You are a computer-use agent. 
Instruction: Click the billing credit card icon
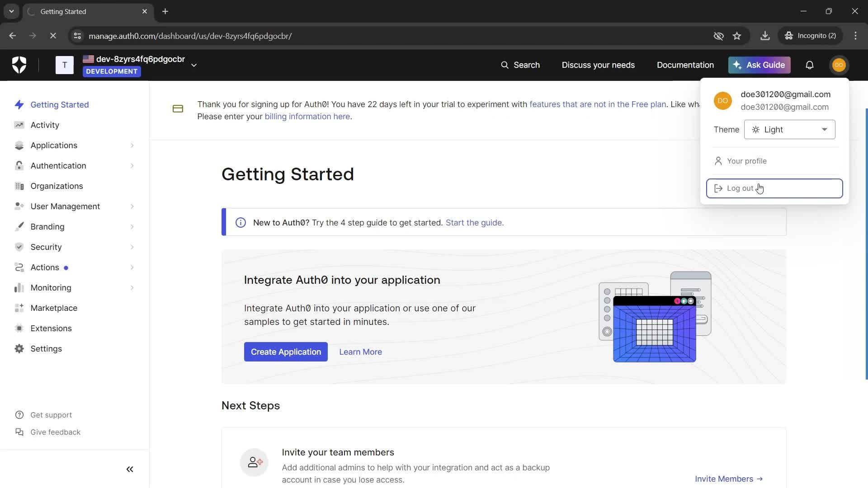[x=178, y=109]
